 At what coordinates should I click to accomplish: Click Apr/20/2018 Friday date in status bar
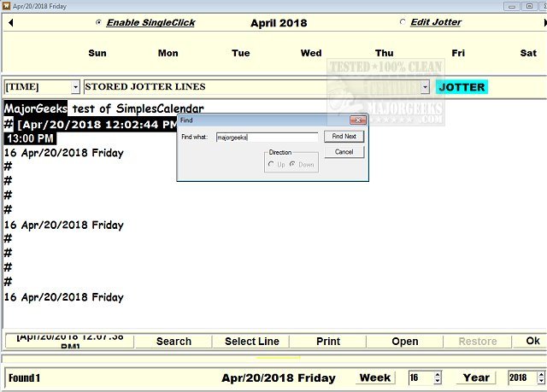[x=279, y=378]
